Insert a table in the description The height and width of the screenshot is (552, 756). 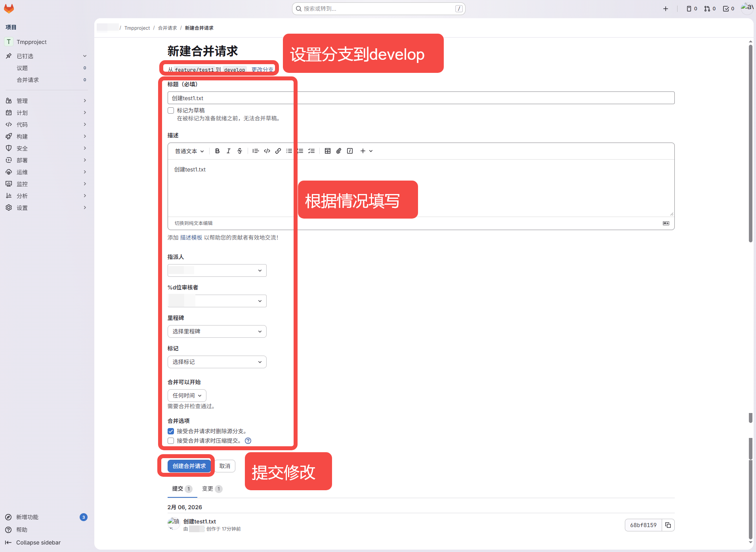(x=328, y=151)
